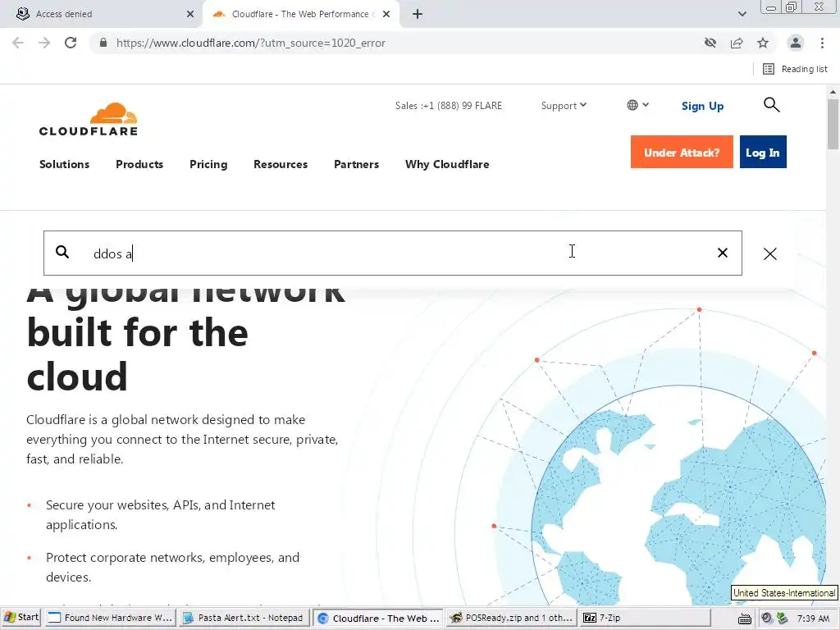Switch to Found New Hardware Wizard taskbar item
The height and width of the screenshot is (630, 840).
pyautogui.click(x=111, y=618)
